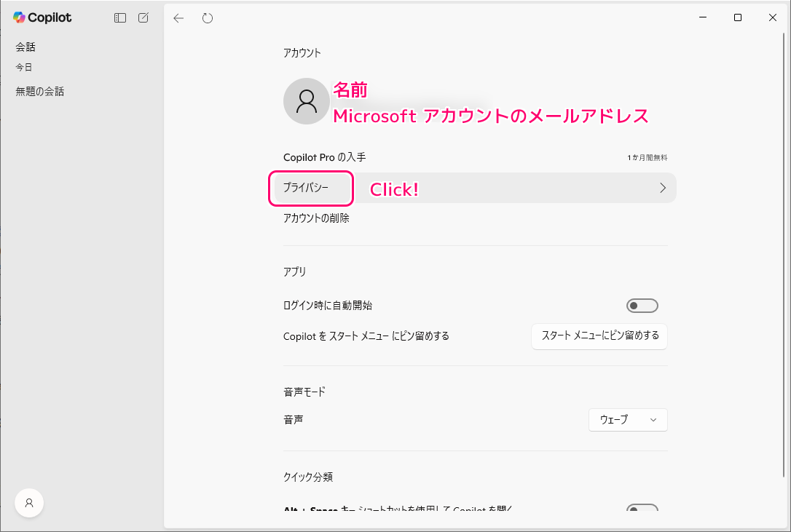Click the Copilot logo in sidebar
The width and height of the screenshot is (791, 532).
tap(42, 17)
